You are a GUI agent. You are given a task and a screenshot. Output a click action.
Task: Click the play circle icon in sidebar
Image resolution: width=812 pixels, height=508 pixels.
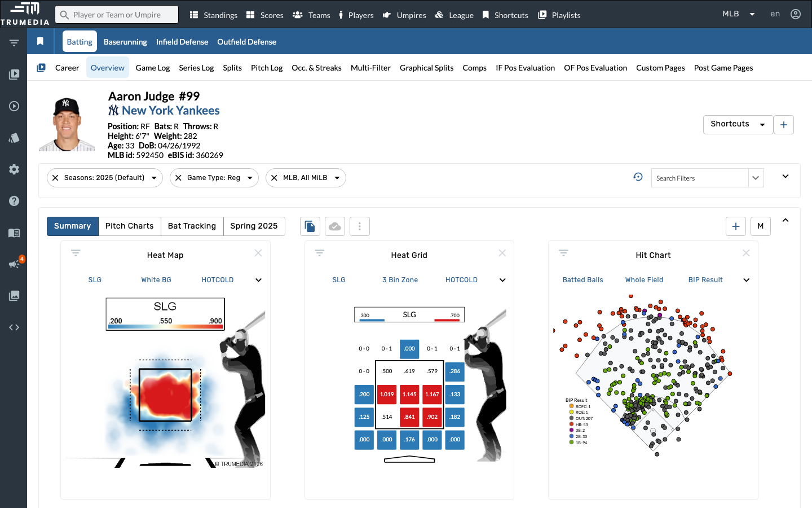(x=14, y=106)
